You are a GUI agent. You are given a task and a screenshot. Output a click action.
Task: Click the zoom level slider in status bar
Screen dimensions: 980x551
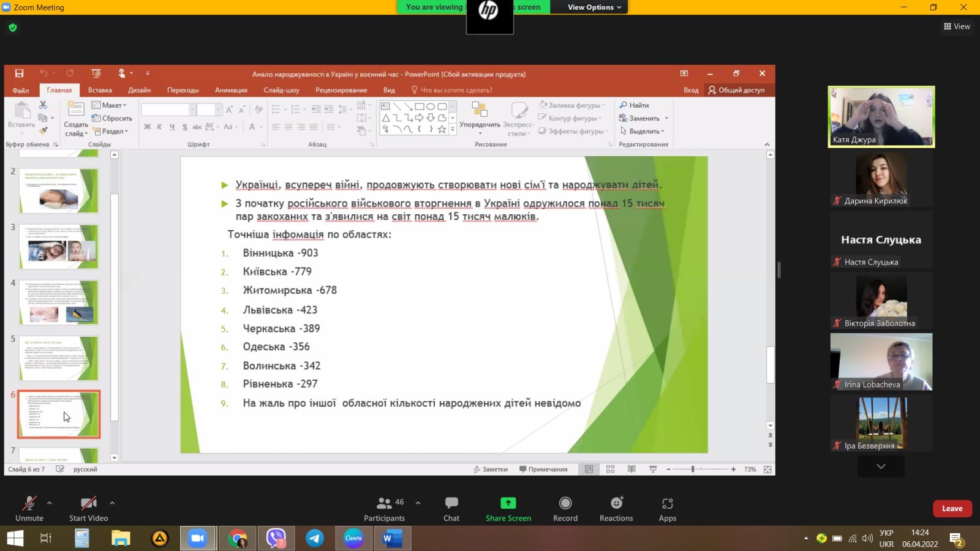[693, 470]
